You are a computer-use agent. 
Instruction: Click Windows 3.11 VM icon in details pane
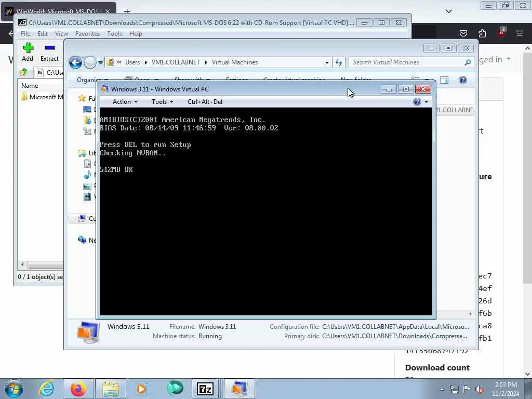(88, 332)
